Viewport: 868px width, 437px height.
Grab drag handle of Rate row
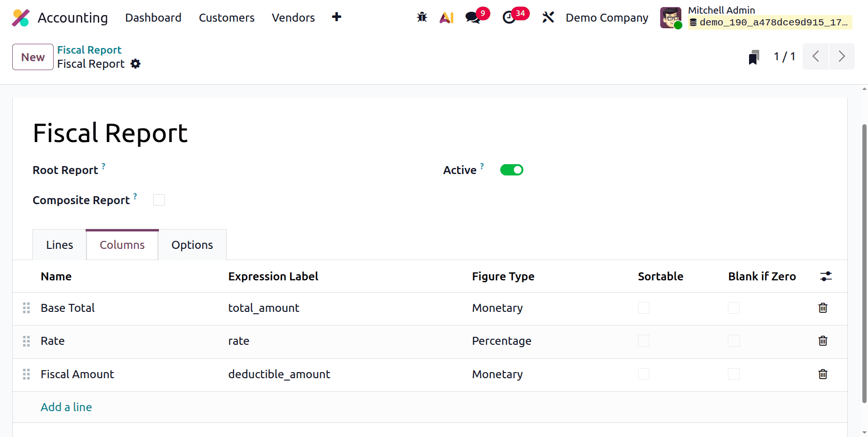[x=26, y=341]
